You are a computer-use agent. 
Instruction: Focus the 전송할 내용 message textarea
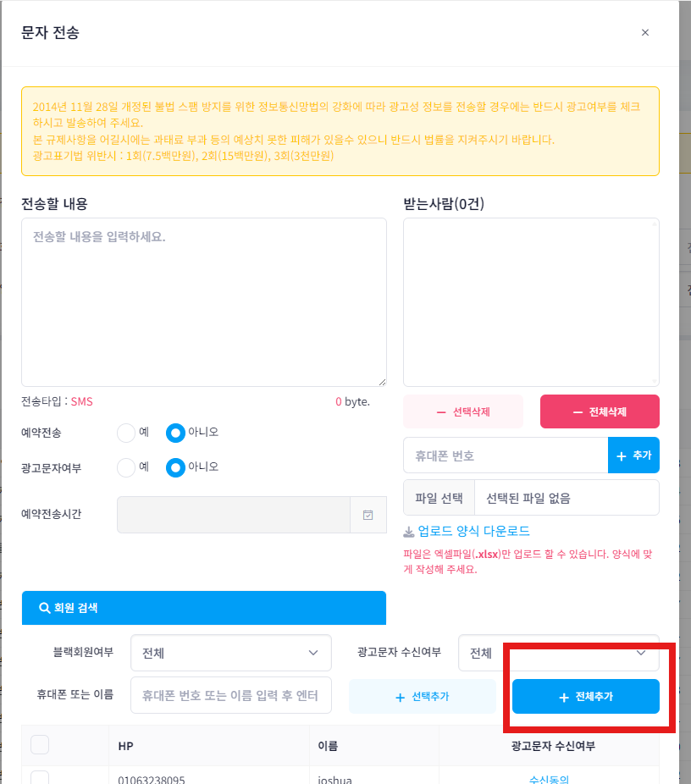pyautogui.click(x=203, y=302)
